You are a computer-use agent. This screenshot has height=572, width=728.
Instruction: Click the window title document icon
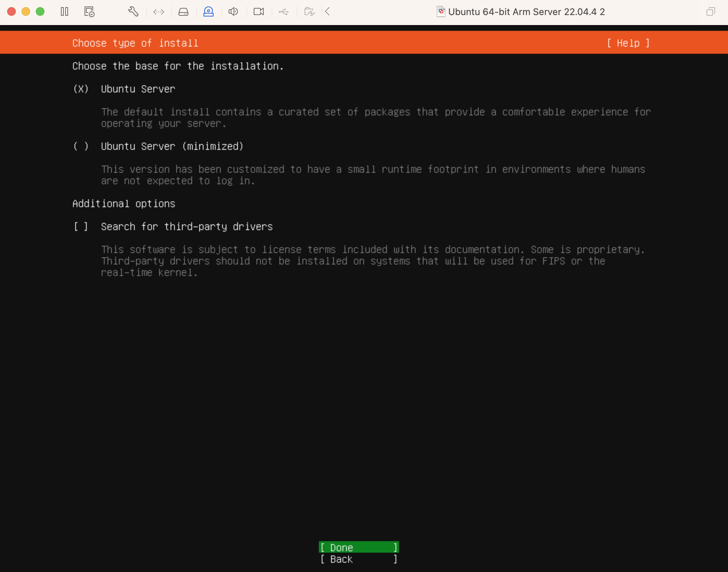tap(441, 11)
